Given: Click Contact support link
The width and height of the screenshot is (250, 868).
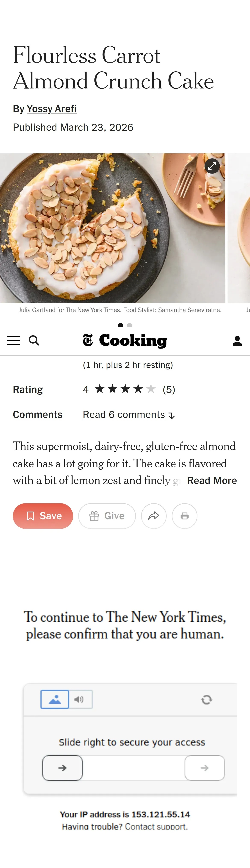Looking at the screenshot, I should [156, 826].
